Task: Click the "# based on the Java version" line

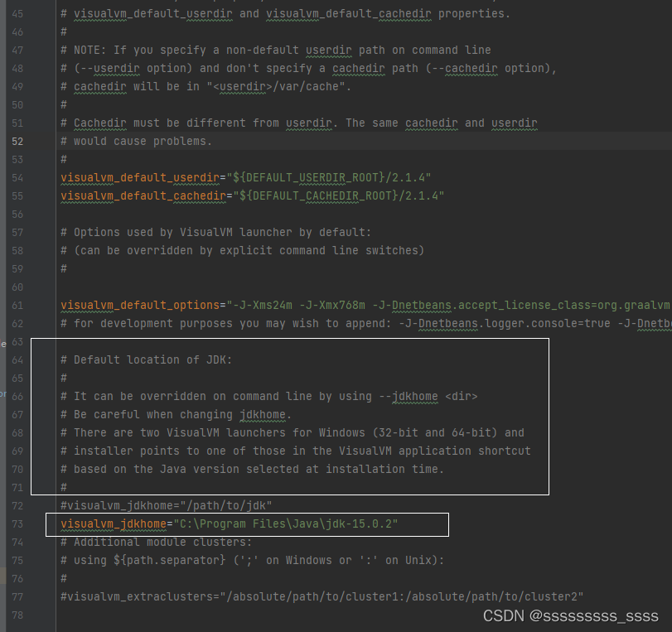Action: point(253,469)
